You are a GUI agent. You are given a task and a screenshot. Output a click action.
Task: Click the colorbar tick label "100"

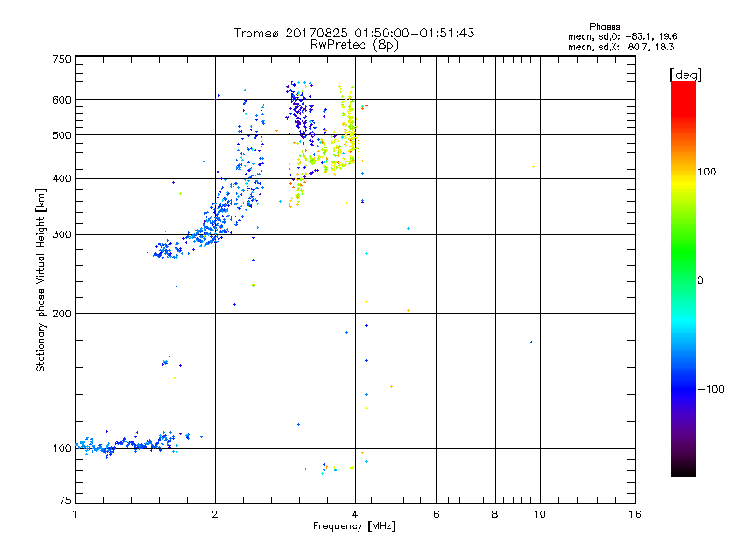[707, 172]
